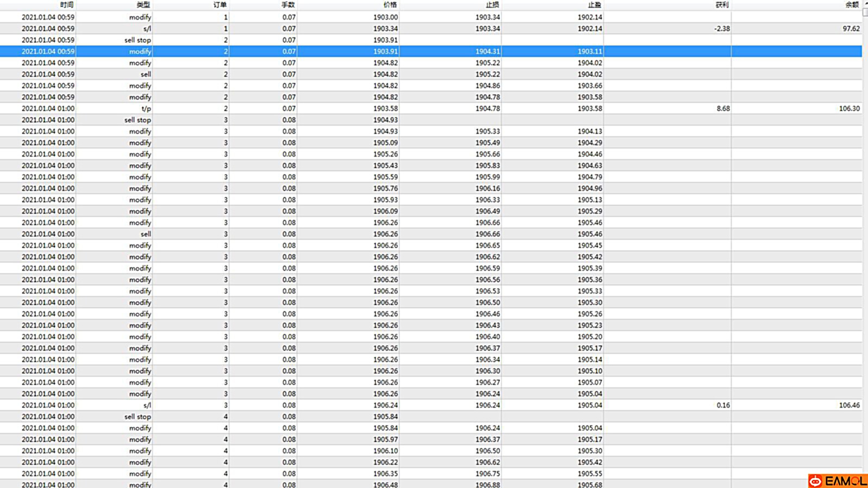
Task: Select the price value 1905.09
Action: 385,143
